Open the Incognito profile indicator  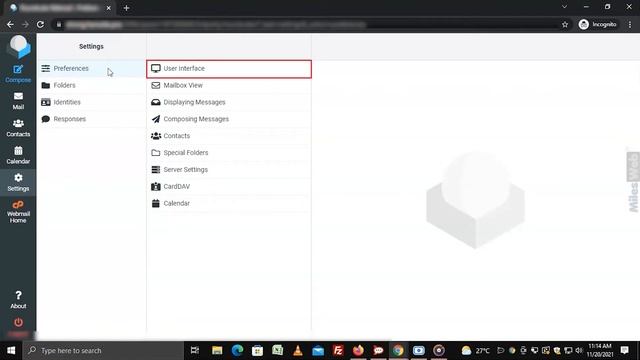point(598,24)
